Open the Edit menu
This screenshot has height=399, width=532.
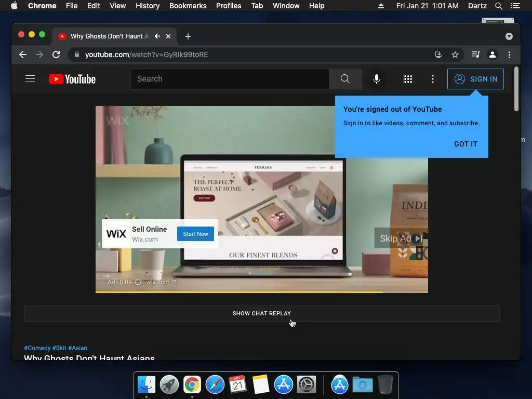pos(94,6)
